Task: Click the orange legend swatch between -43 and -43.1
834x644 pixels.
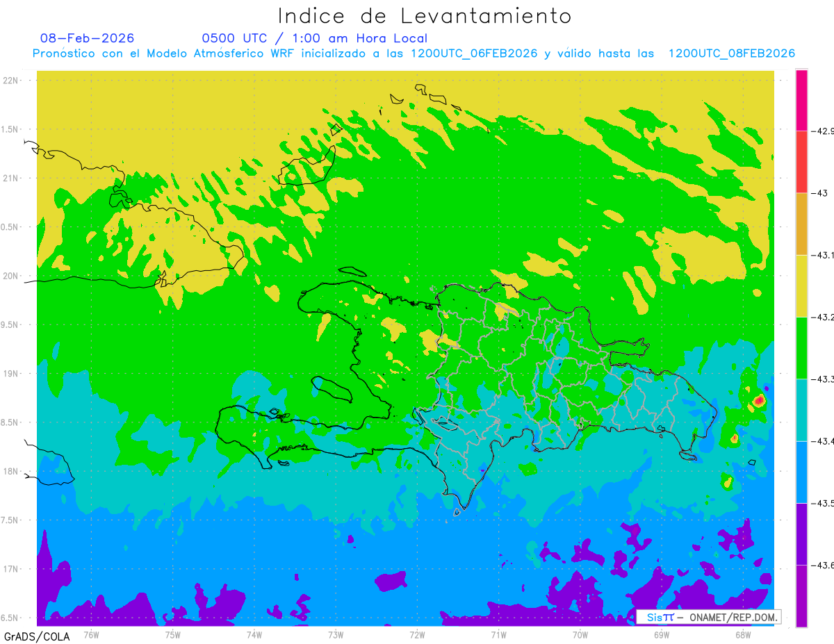Action: tap(801, 224)
